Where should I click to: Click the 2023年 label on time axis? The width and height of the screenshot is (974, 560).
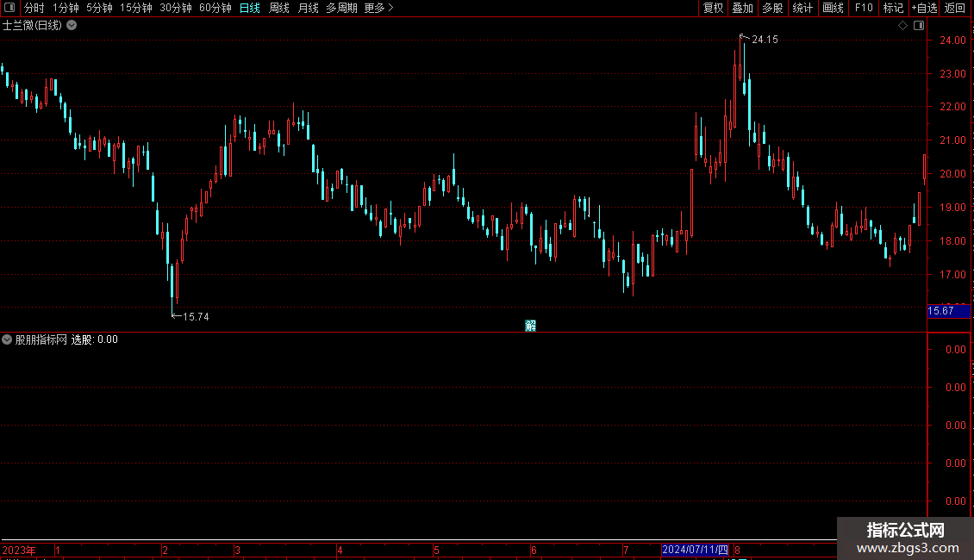(19, 550)
